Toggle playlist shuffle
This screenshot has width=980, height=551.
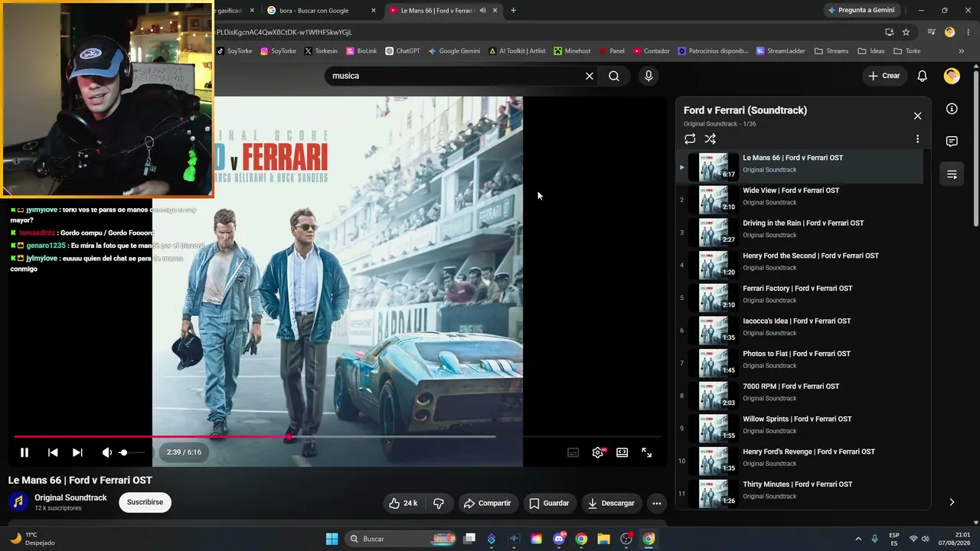[710, 139]
